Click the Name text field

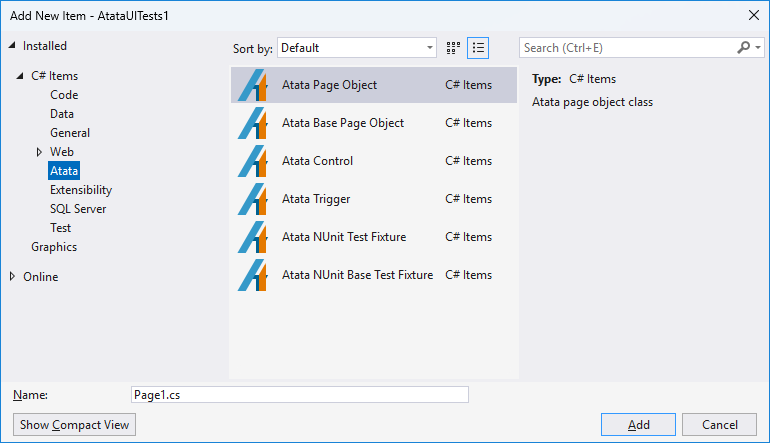tap(299, 395)
